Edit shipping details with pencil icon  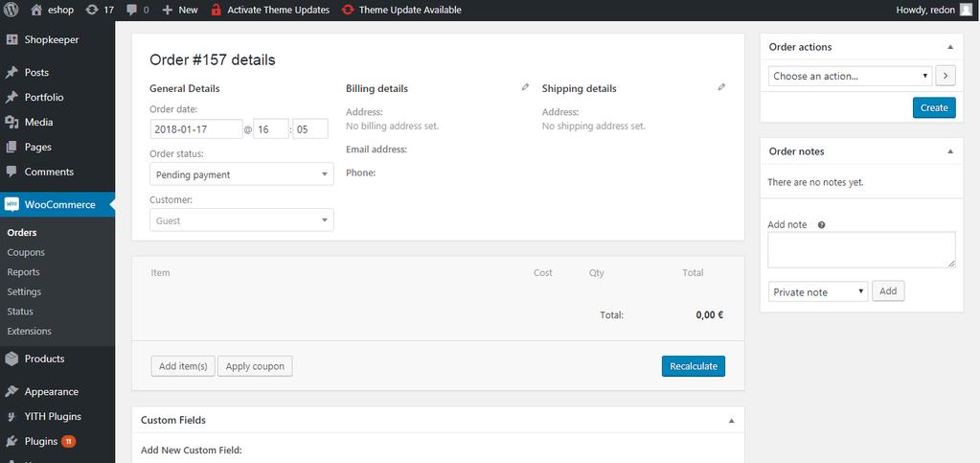click(722, 87)
